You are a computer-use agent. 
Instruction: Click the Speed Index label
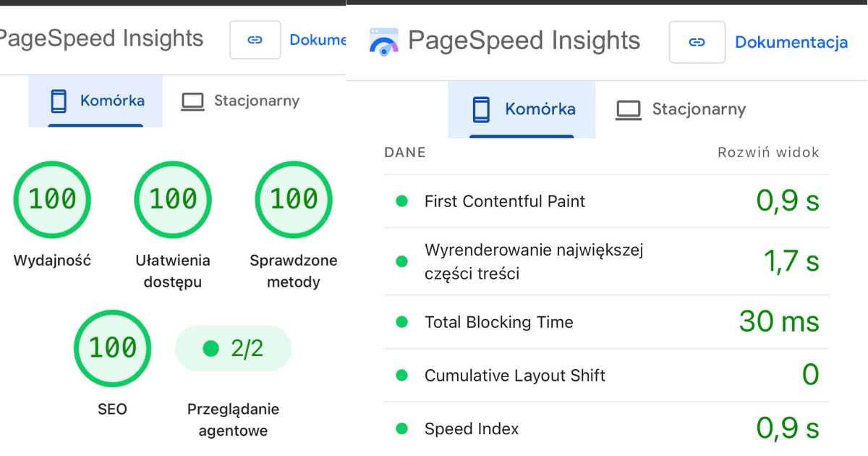click(472, 429)
